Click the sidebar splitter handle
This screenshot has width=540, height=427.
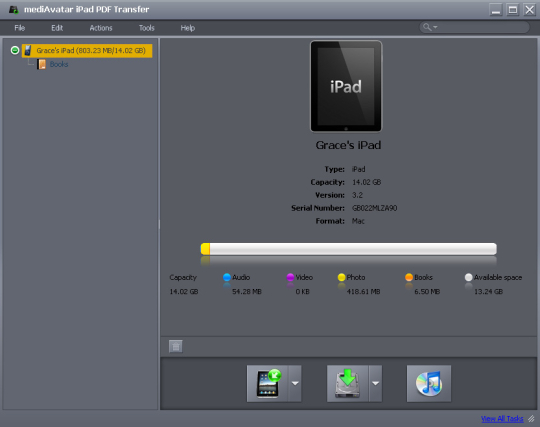(x=159, y=225)
